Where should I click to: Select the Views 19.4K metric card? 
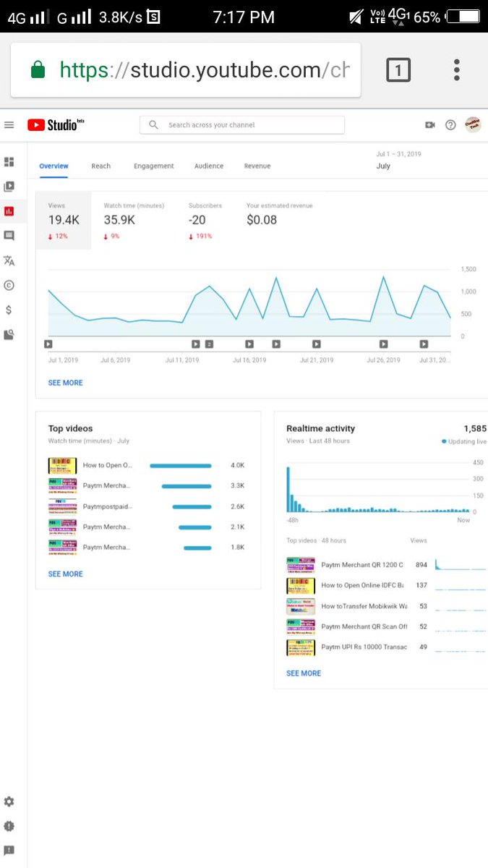click(64, 221)
